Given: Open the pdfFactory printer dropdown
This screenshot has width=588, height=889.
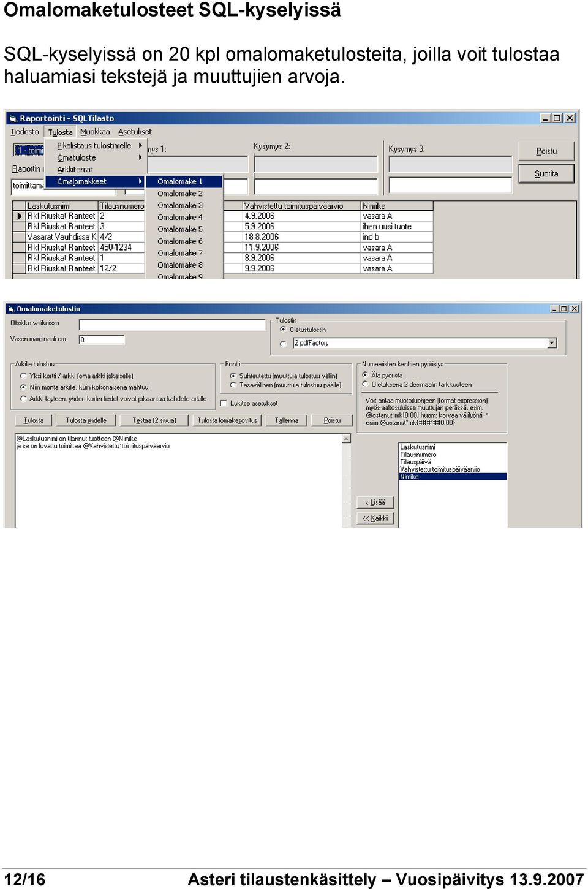Looking at the screenshot, I should click(x=552, y=343).
